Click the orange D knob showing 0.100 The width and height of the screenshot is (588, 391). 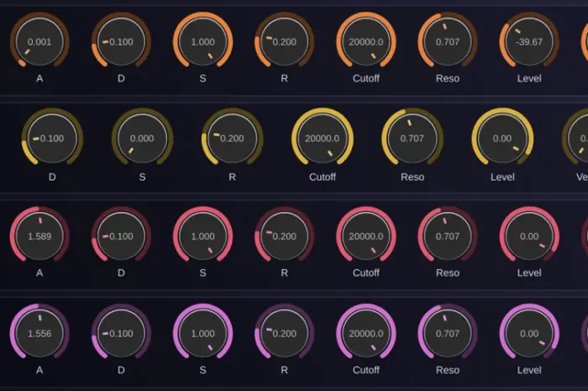121,42
